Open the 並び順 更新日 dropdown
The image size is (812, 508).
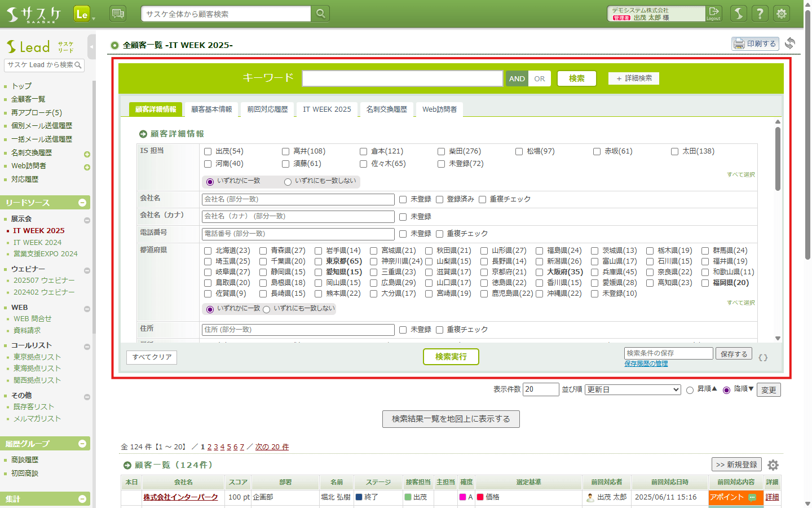(x=633, y=390)
